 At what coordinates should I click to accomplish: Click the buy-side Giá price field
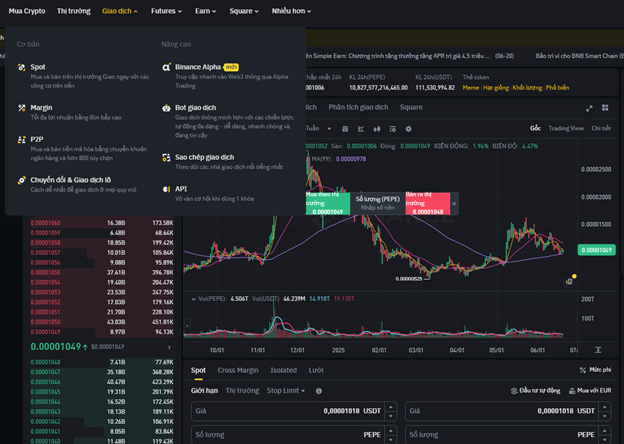click(x=294, y=411)
